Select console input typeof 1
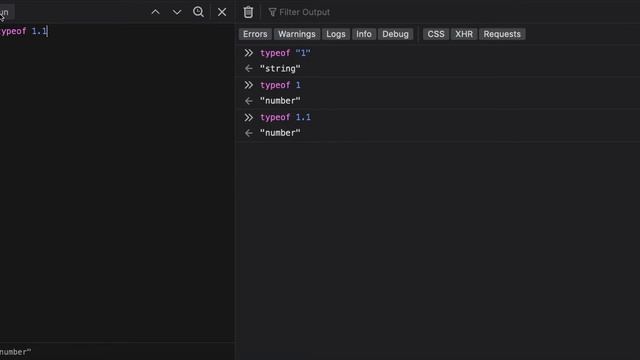This screenshot has width=640, height=360. click(x=280, y=85)
